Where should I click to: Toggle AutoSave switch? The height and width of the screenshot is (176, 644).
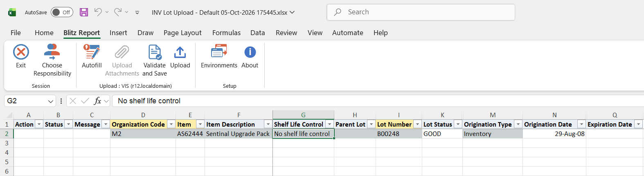click(62, 12)
